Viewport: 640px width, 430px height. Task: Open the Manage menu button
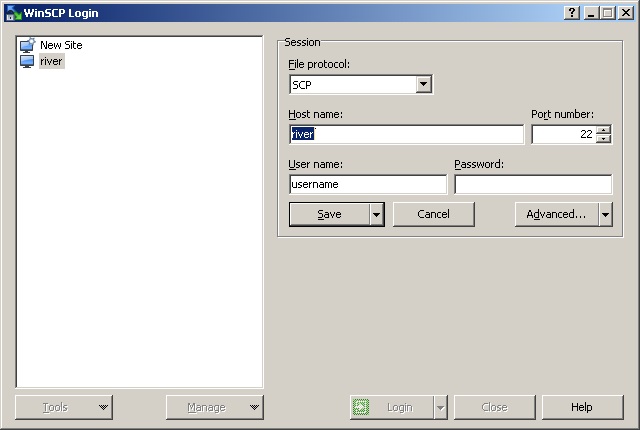(x=215, y=407)
